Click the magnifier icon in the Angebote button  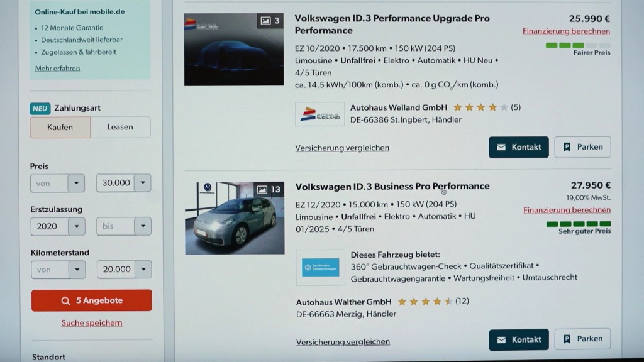point(65,301)
